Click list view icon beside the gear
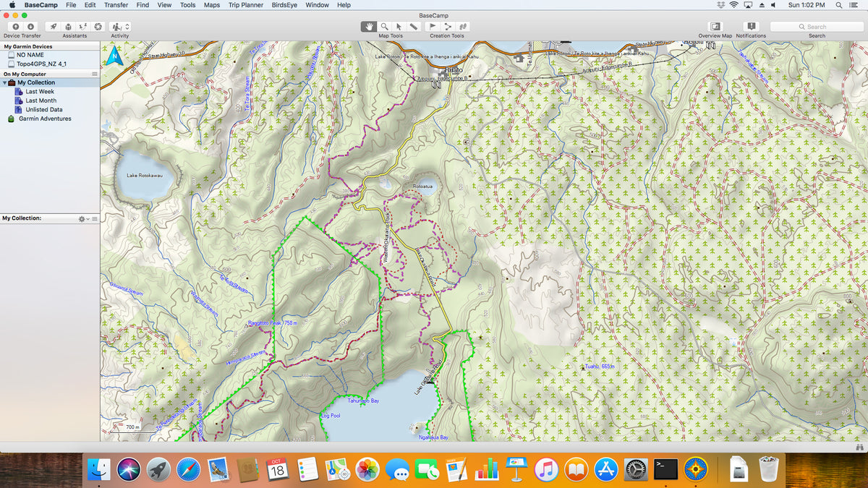Viewport: 868px width, 488px height. pyautogui.click(x=95, y=218)
